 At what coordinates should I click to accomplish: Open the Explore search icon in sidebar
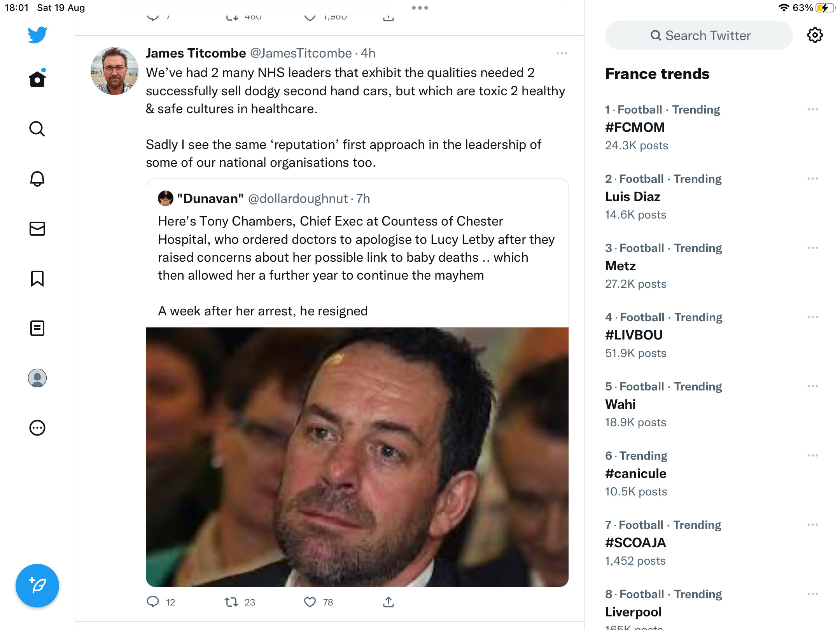point(37,129)
